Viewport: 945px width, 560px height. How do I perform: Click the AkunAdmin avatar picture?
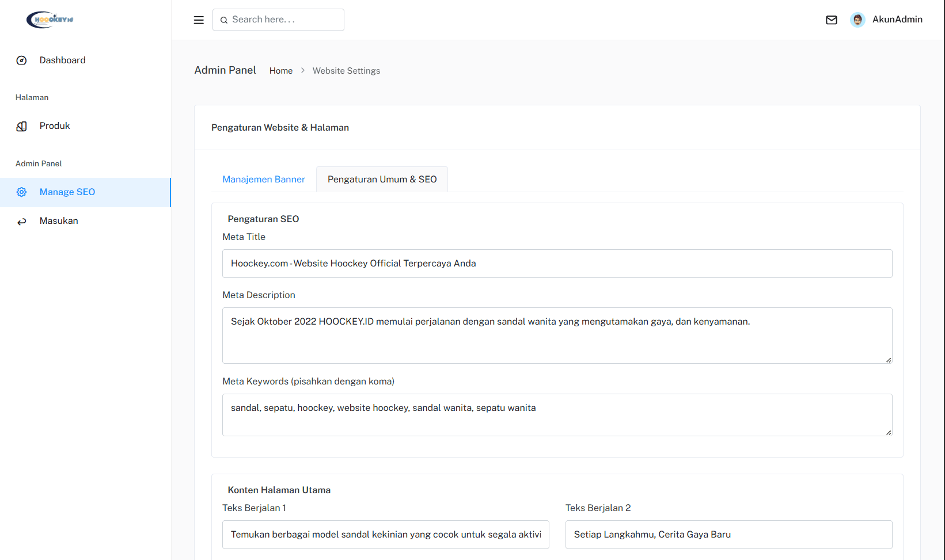(857, 20)
